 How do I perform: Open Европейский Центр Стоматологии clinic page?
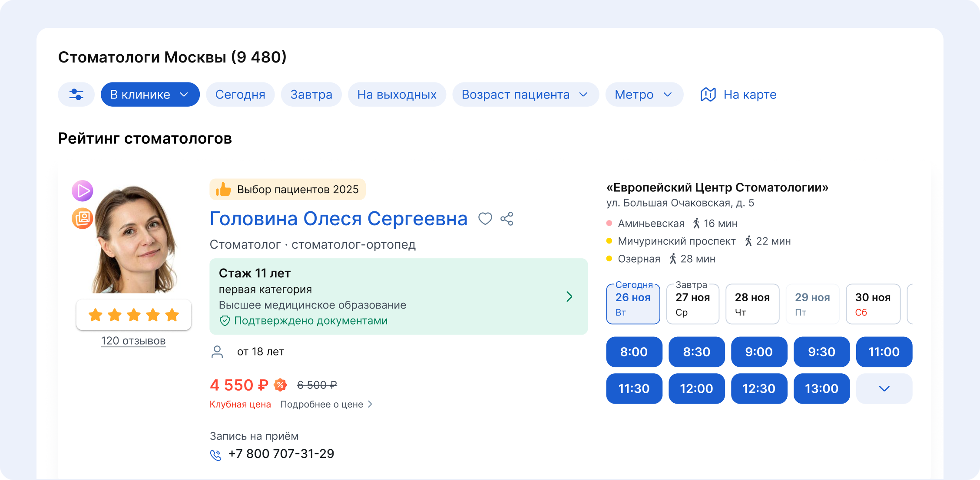click(x=717, y=187)
